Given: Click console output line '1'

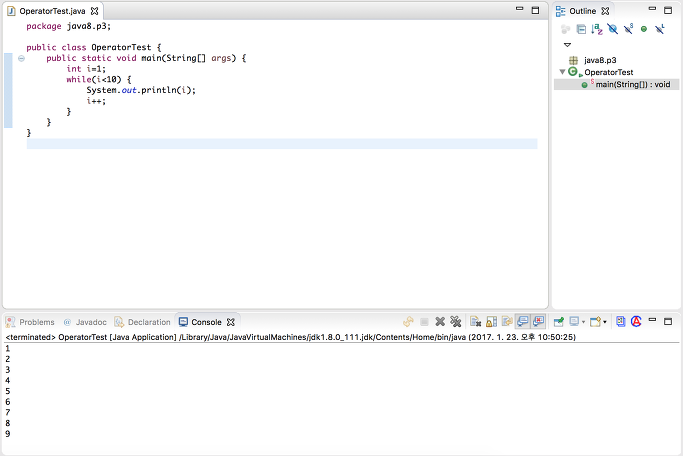Looking at the screenshot, I should point(7,348).
